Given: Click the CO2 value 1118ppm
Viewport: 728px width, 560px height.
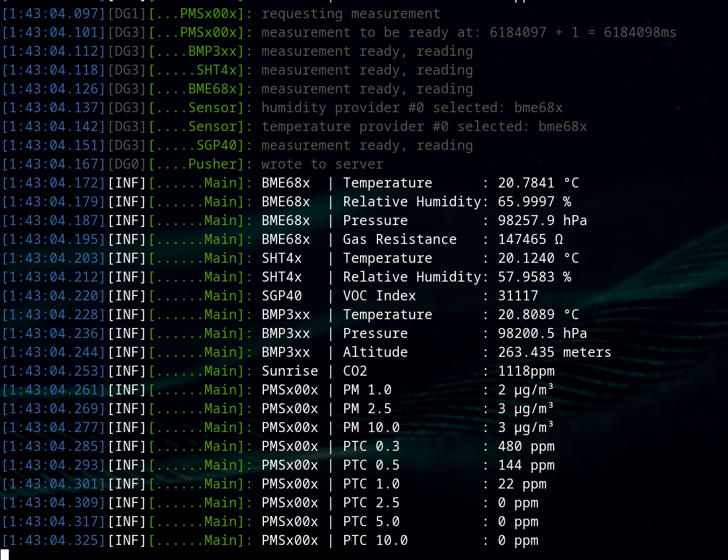Looking at the screenshot, I should pos(526,371).
